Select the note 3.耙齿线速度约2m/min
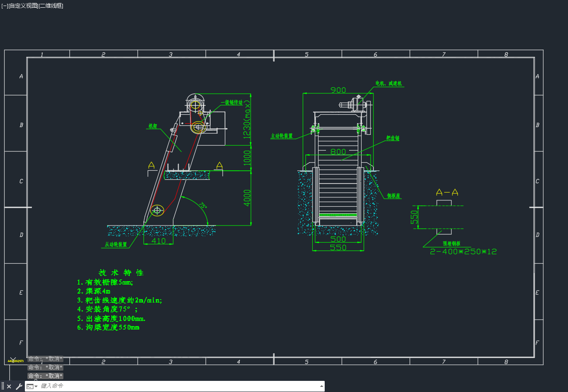The height and width of the screenshot is (392, 568). [x=120, y=300]
